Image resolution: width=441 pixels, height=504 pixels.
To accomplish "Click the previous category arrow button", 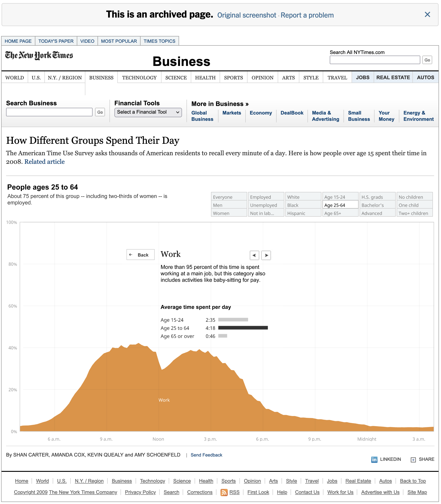I will [x=254, y=255].
